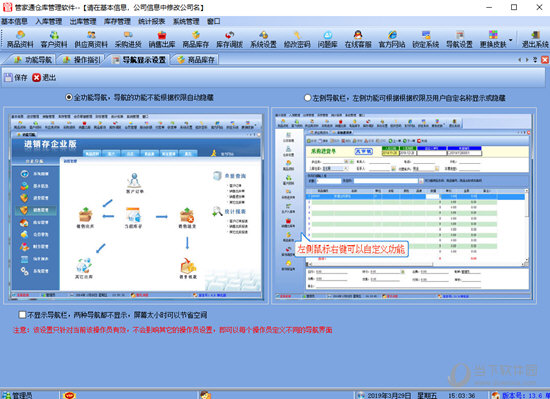Image resolution: width=550 pixels, height=399 pixels.
Task: Open 系统管理 menu
Action: coord(186,21)
